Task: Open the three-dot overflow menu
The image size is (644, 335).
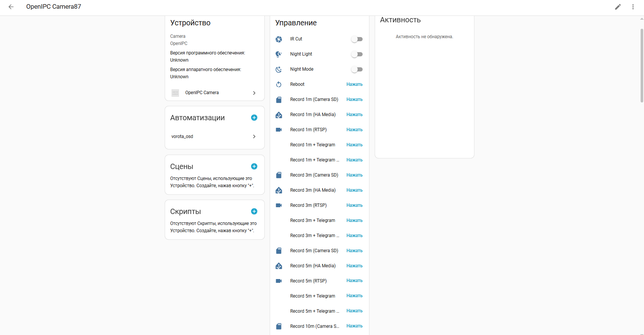Action: (x=633, y=7)
